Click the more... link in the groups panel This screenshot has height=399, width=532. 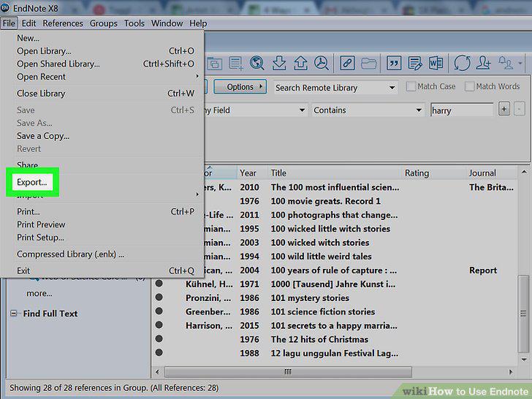tap(39, 293)
